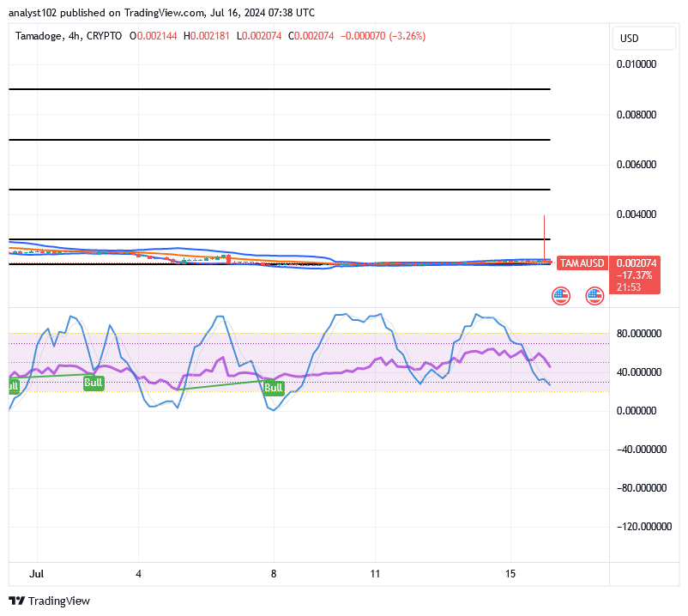Screen dimensions: 688x616
Task: Click the −0.000070 (−3.26%) change text
Action: click(383, 36)
